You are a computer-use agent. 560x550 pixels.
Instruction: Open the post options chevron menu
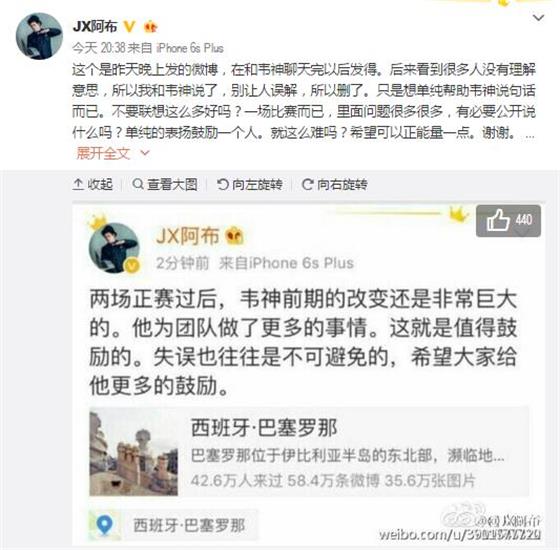point(538,18)
